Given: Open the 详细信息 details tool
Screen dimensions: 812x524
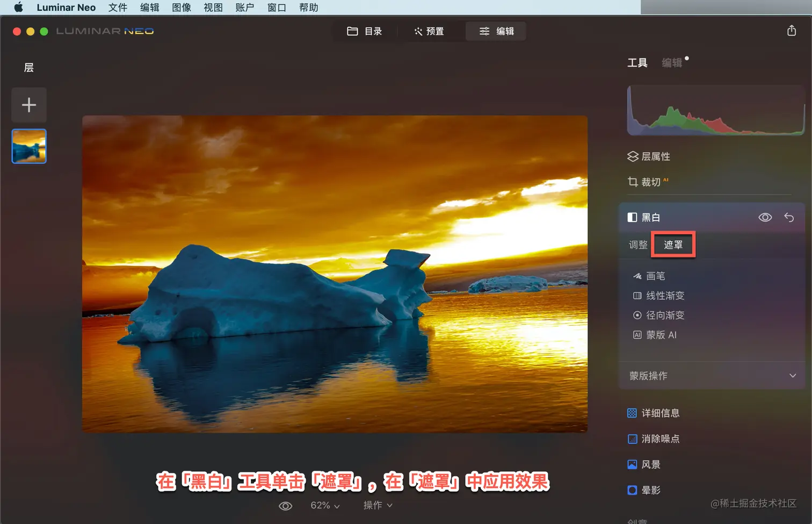Looking at the screenshot, I should tap(654, 413).
